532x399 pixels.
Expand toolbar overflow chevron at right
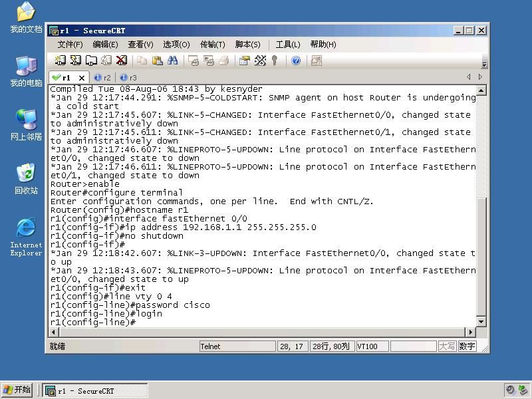coord(484,64)
